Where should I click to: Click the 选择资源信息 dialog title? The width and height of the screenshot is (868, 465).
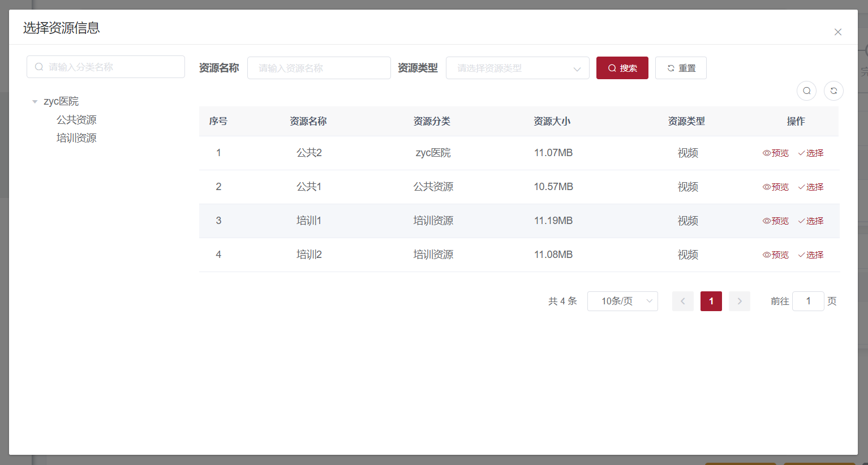pos(62,28)
